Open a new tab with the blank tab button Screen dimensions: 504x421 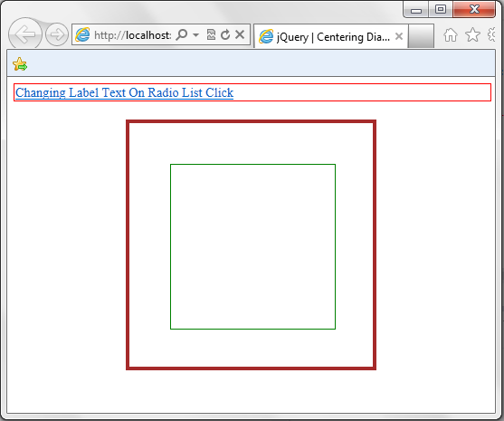(x=421, y=36)
